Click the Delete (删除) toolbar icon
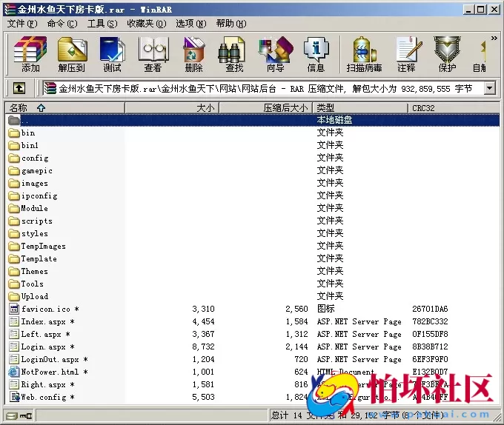The width and height of the screenshot is (504, 425). coord(194,54)
